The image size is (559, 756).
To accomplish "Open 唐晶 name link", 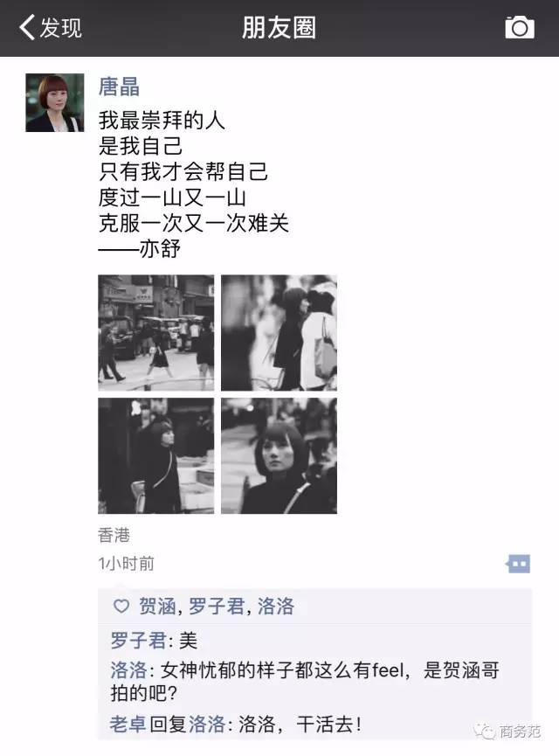I will click(119, 87).
